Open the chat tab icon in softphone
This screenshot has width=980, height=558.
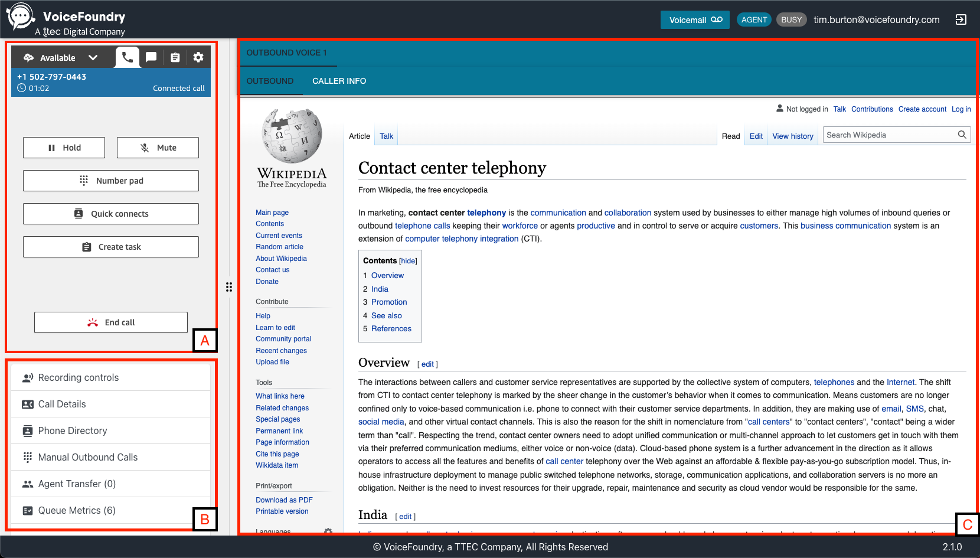(x=151, y=57)
